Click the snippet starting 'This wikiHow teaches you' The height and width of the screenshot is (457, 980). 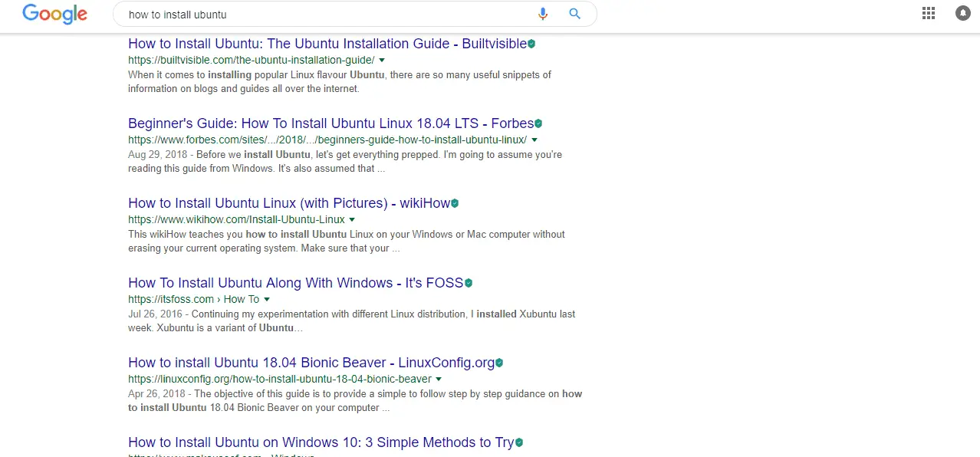pyautogui.click(x=347, y=242)
